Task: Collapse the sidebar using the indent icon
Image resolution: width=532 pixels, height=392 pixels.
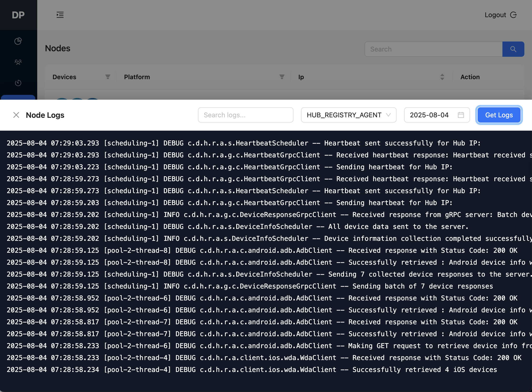Action: coord(60,15)
